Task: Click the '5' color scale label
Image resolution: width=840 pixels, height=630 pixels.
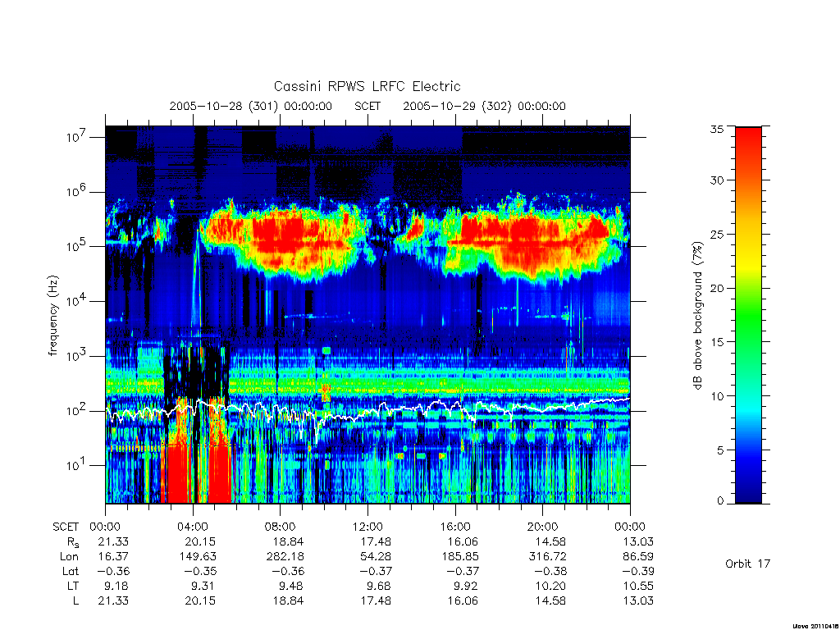Action: coord(720,450)
